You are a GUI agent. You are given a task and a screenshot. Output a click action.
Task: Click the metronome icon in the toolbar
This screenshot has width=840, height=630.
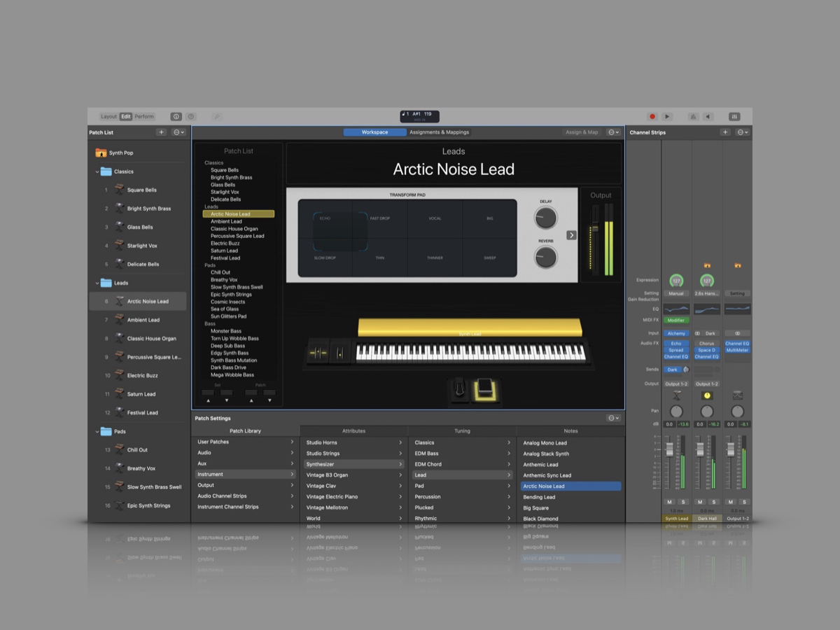pos(693,116)
